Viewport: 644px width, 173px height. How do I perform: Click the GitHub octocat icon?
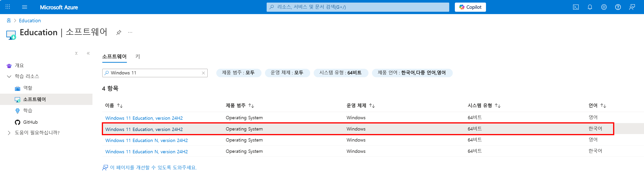point(18,122)
